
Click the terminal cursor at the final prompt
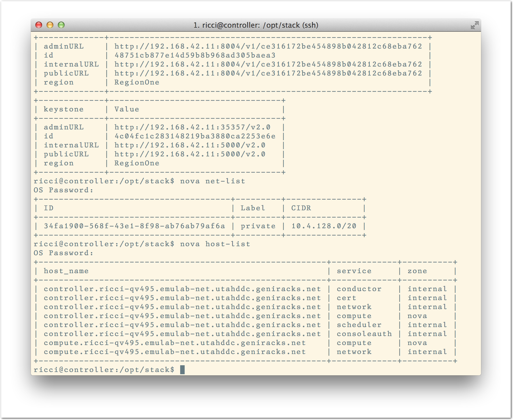182,370
